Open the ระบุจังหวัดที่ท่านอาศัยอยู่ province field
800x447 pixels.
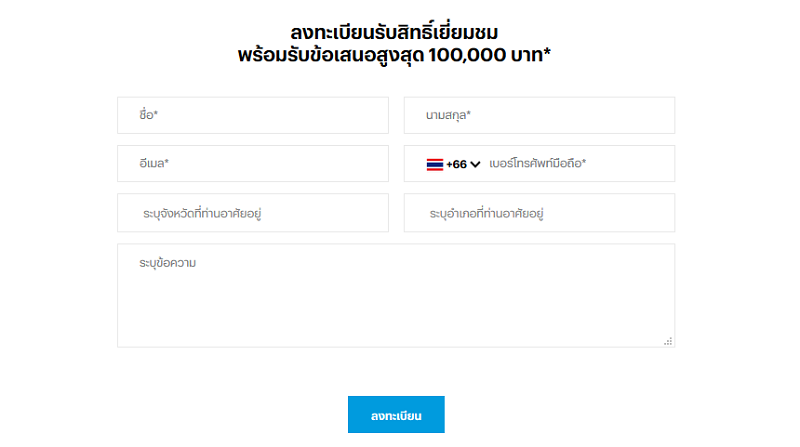pyautogui.click(x=252, y=213)
